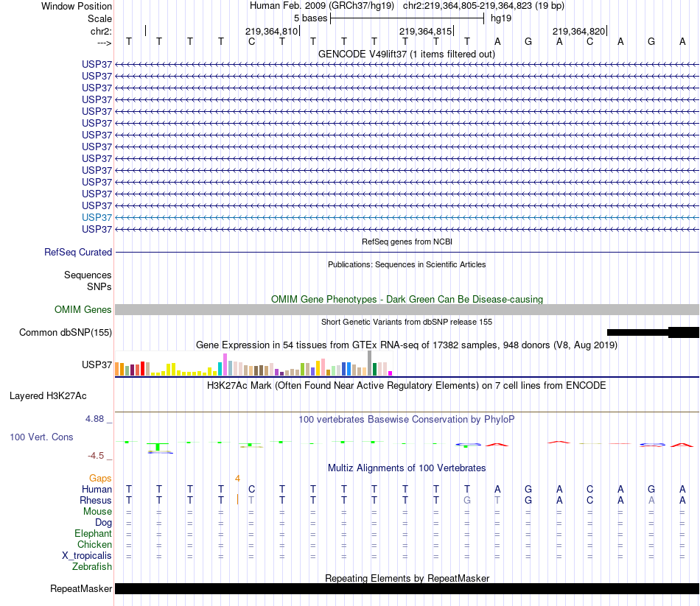Open the RefSeq genes from NCBI title
Image resolution: width=700 pixels, height=606 pixels.
pyautogui.click(x=407, y=242)
